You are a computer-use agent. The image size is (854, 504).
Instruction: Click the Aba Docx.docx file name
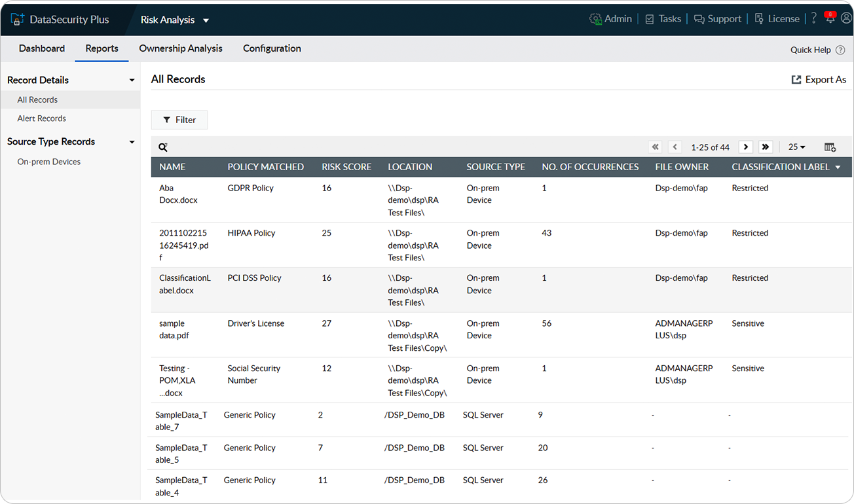coord(178,194)
